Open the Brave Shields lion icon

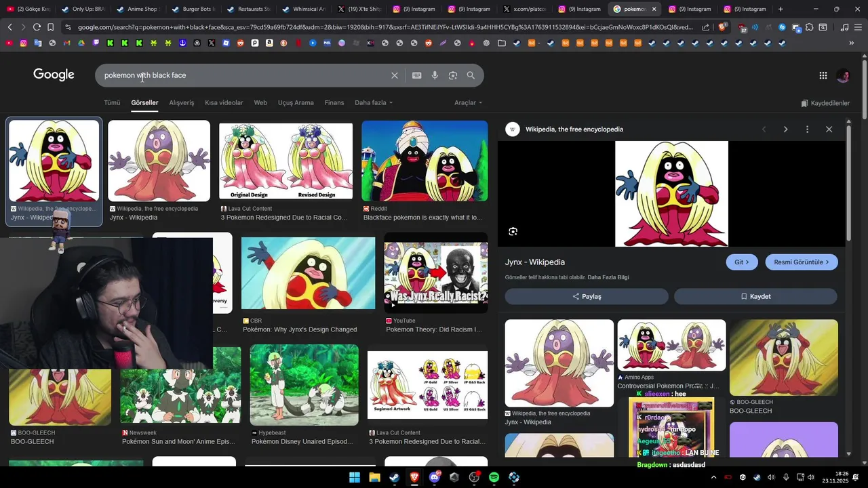[x=723, y=27]
